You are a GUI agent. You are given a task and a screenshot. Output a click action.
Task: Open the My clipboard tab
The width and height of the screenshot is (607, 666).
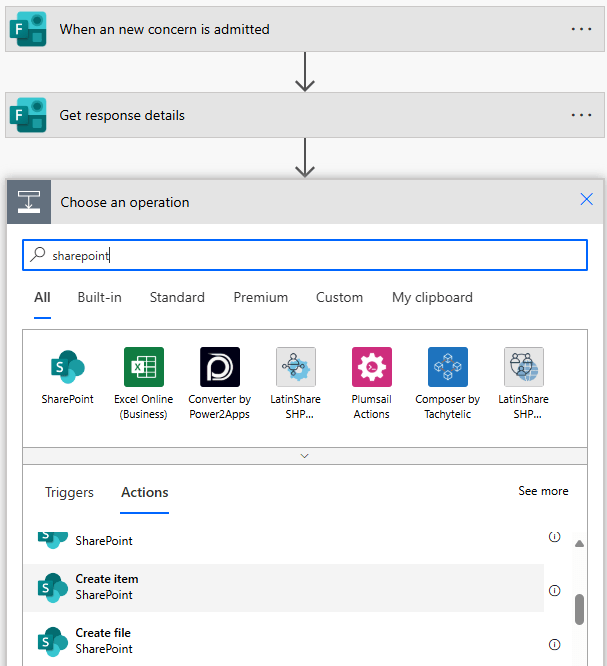tap(432, 297)
